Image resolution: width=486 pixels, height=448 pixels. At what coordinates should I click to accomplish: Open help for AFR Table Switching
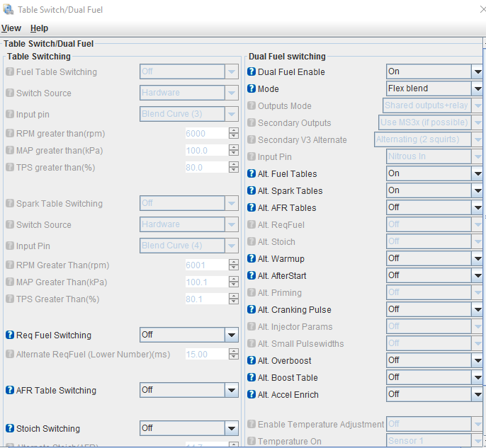[10, 390]
